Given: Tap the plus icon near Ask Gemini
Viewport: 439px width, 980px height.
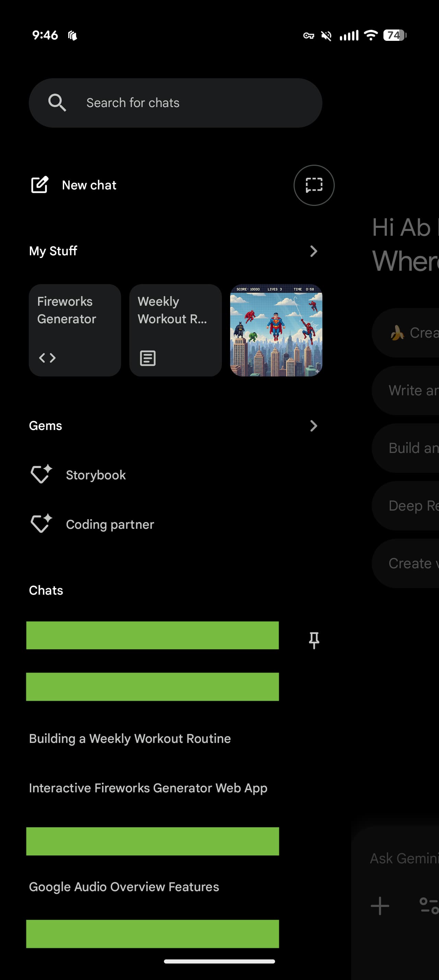Looking at the screenshot, I should 380,906.
